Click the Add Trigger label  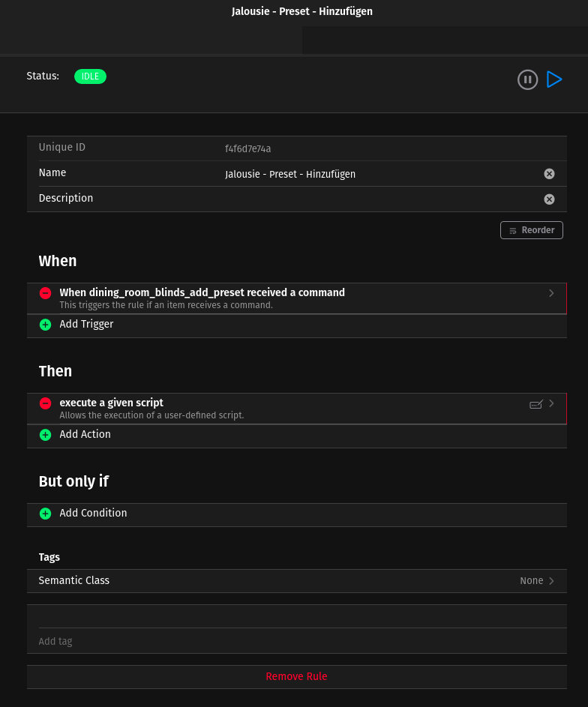(x=86, y=325)
